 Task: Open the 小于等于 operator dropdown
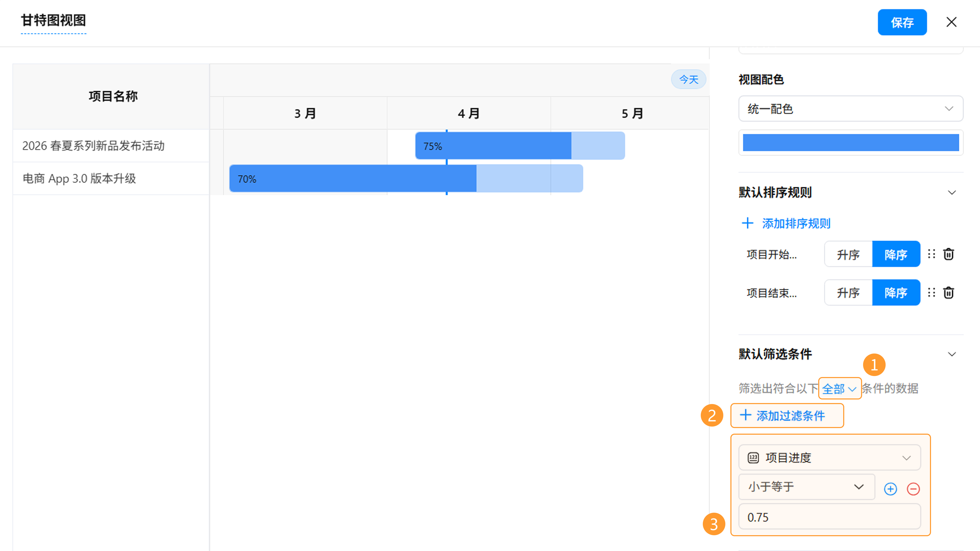click(806, 487)
